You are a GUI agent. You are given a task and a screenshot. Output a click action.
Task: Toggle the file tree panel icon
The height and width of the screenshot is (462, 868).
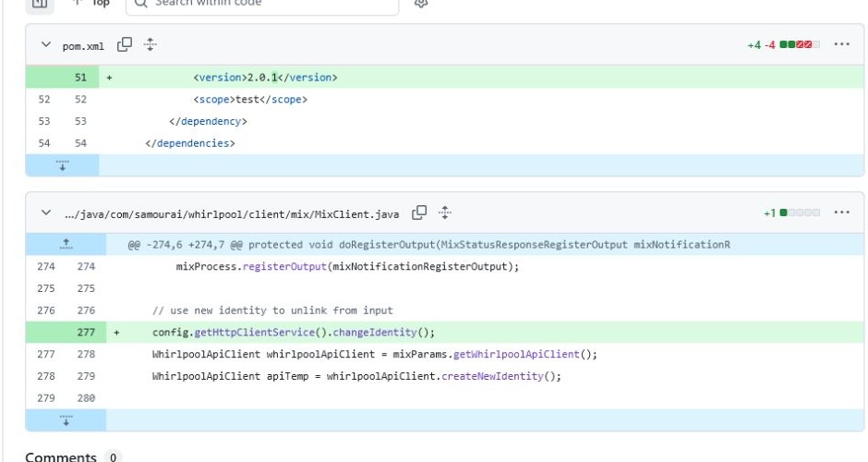point(40,5)
